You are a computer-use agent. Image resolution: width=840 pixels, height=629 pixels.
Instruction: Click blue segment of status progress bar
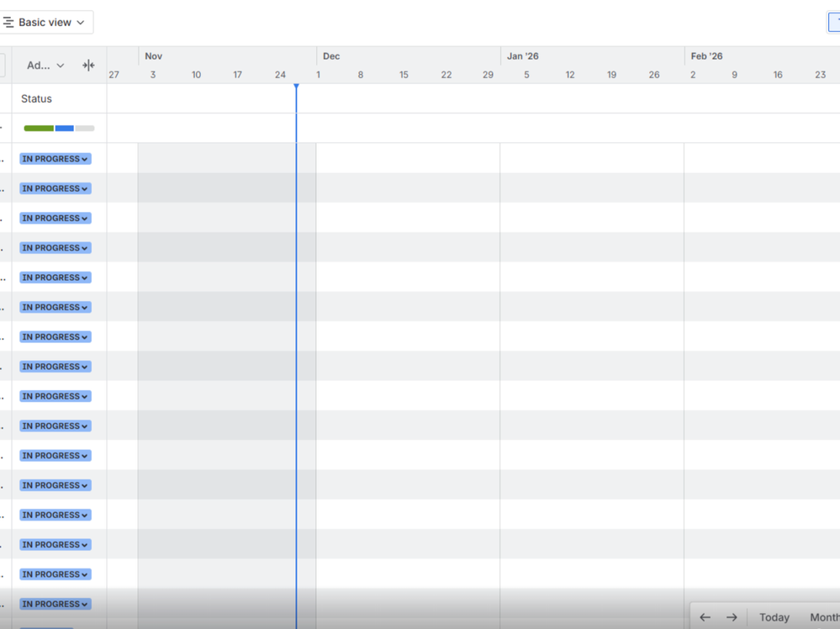coord(64,128)
